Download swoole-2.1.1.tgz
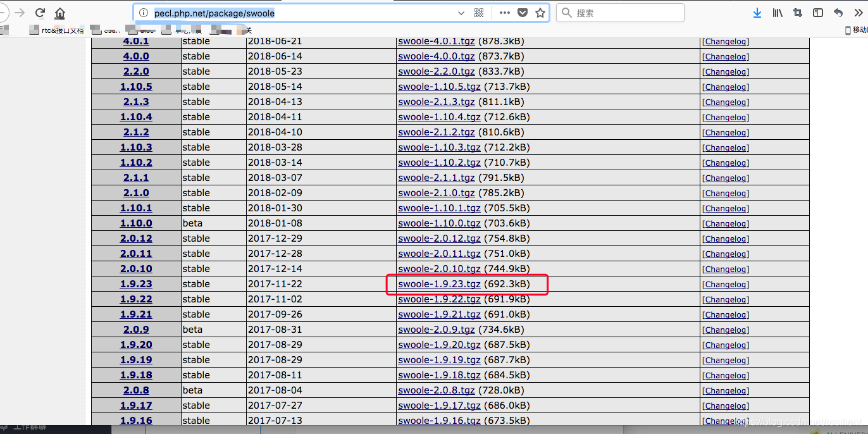The width and height of the screenshot is (868, 434). 436,178
